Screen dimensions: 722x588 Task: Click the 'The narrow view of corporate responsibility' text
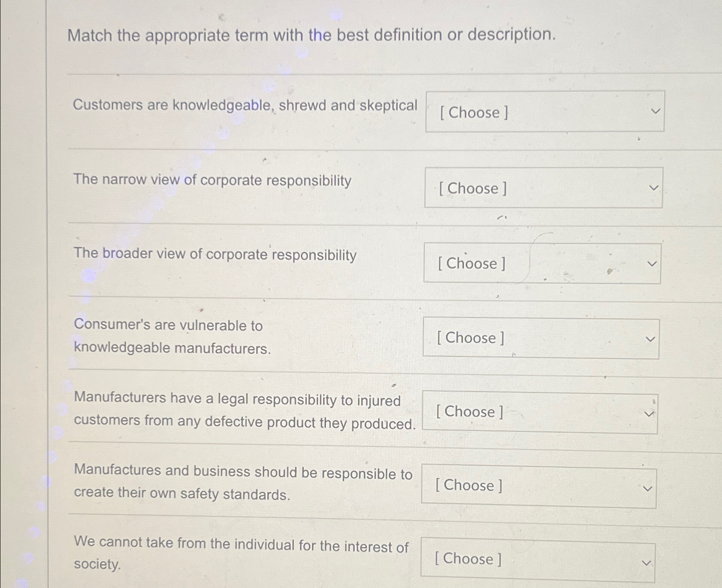coord(212,181)
